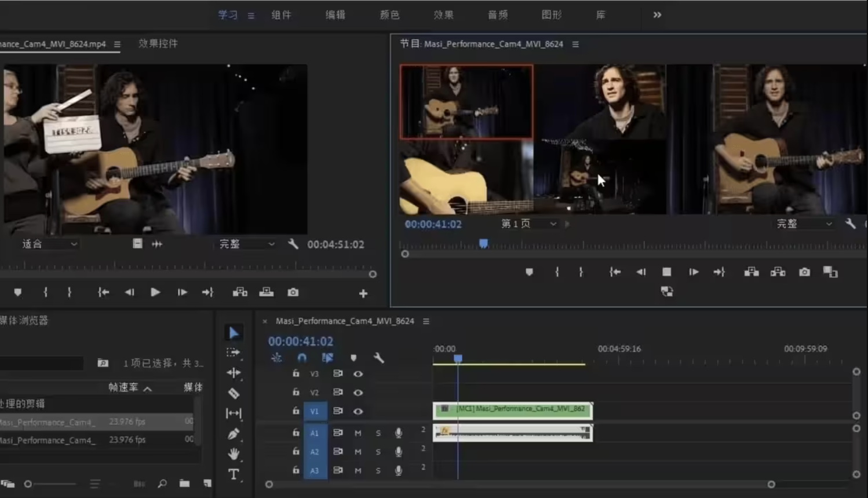868x498 pixels.
Task: Select the Type tool
Action: [234, 474]
